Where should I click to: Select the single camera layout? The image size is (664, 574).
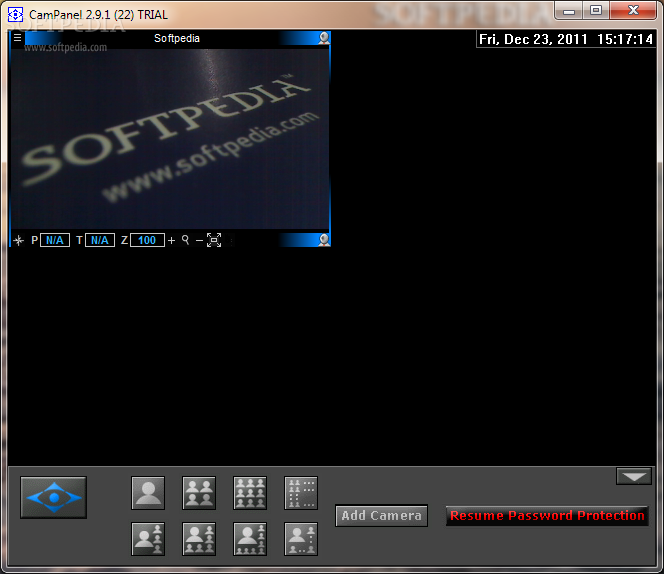[x=148, y=493]
